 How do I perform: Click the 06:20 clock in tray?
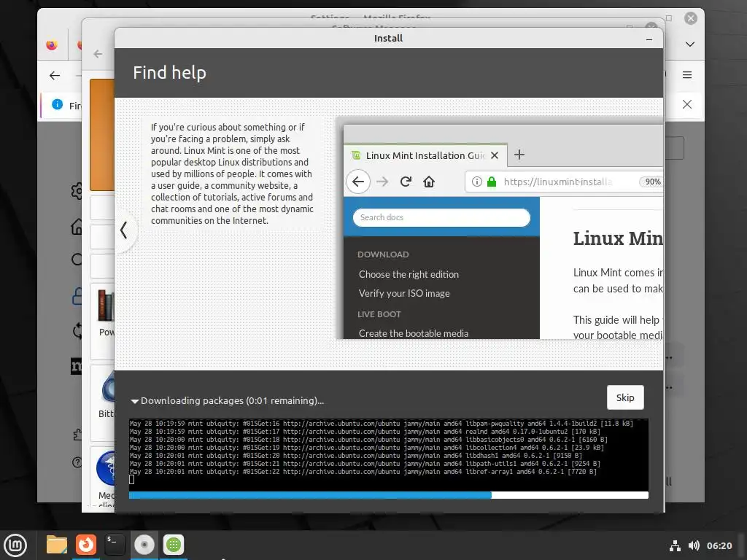point(719,545)
